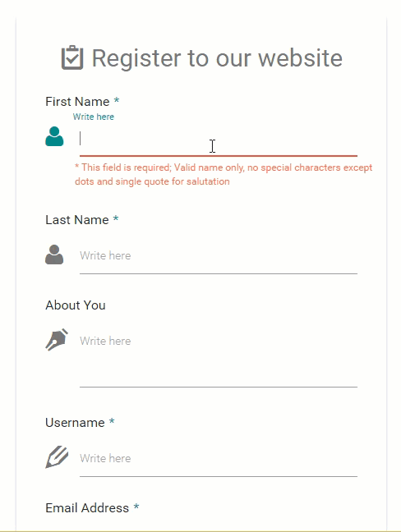Select the Username input field

pos(219,460)
